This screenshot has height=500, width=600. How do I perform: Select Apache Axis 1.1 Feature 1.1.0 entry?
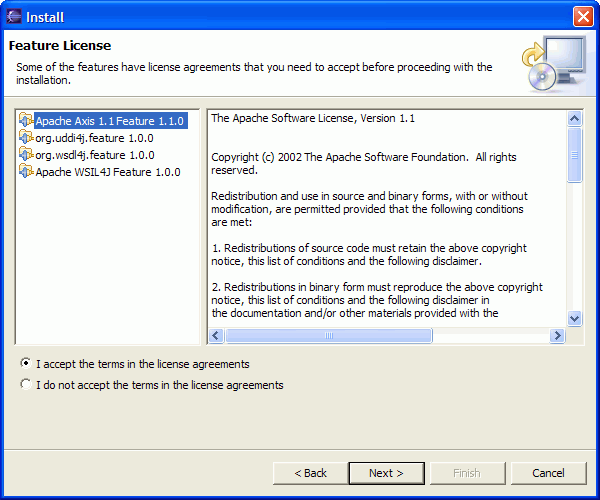pyautogui.click(x=110, y=121)
